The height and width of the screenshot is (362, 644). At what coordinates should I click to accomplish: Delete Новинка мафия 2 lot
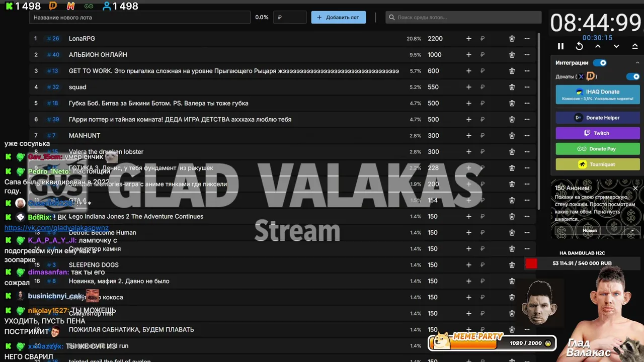click(x=512, y=281)
